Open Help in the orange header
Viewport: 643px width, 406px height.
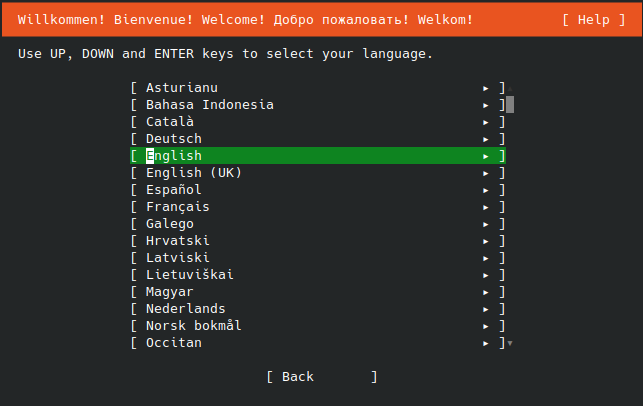[593, 20]
